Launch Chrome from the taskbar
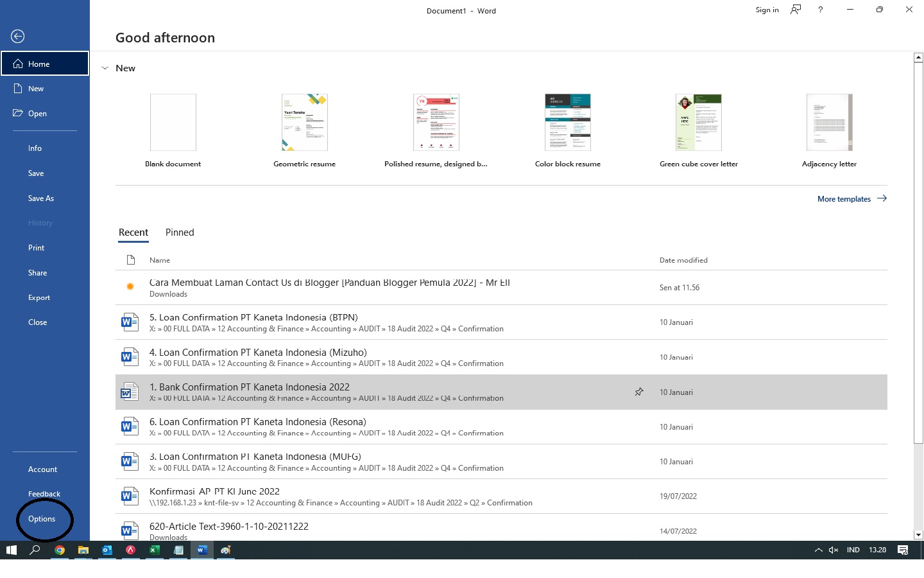The width and height of the screenshot is (924, 578). 60,550
